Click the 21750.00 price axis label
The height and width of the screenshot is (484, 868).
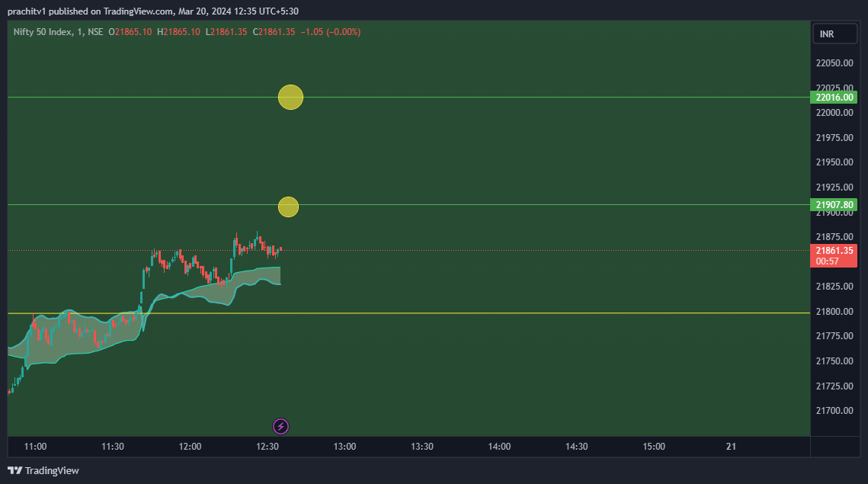(x=834, y=361)
